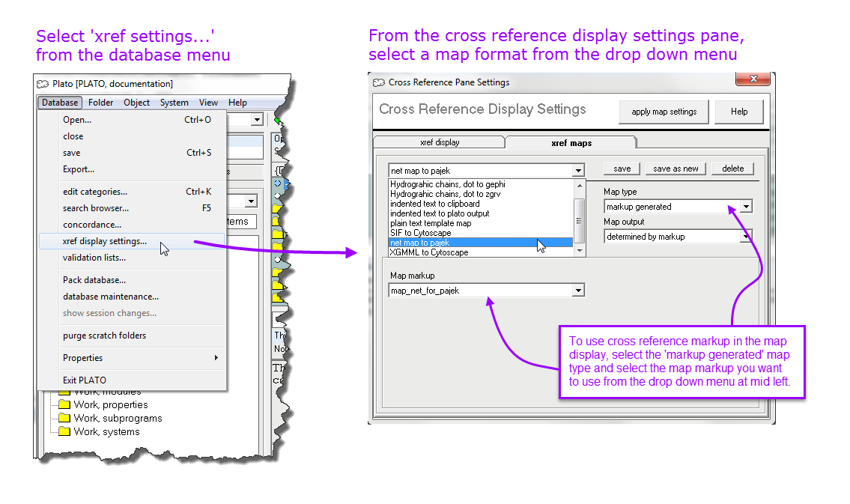Switch to the xref display tab

(x=440, y=142)
